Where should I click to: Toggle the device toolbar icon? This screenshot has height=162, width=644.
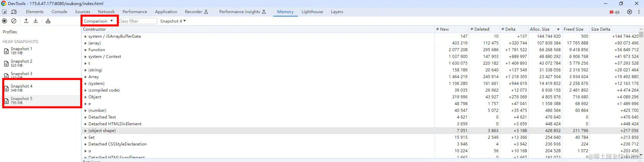click(14, 12)
